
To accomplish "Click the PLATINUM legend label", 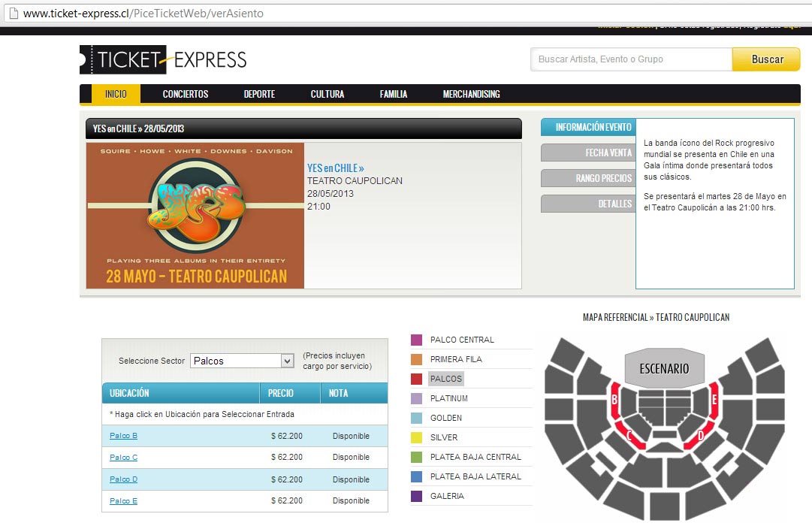I will click(x=448, y=398).
